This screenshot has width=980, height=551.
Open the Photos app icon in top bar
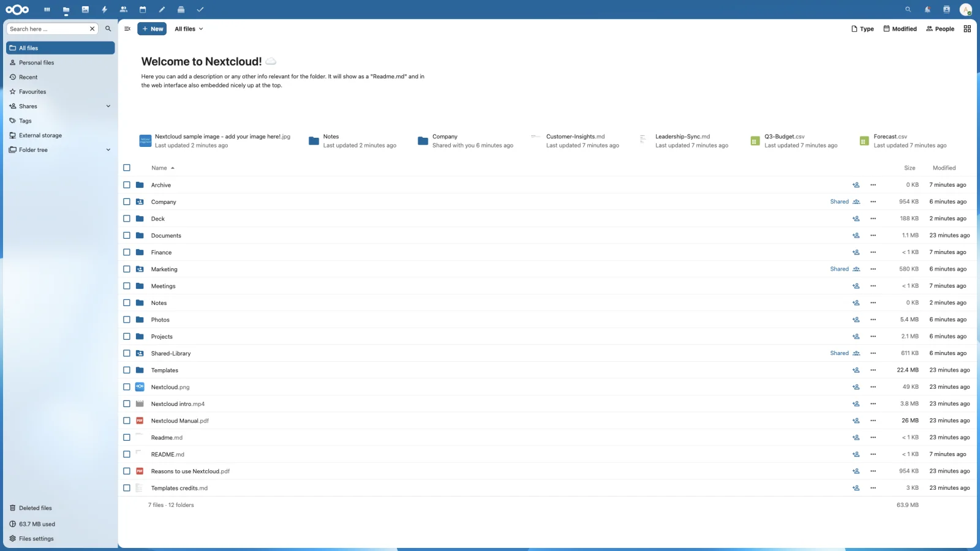pos(85,10)
